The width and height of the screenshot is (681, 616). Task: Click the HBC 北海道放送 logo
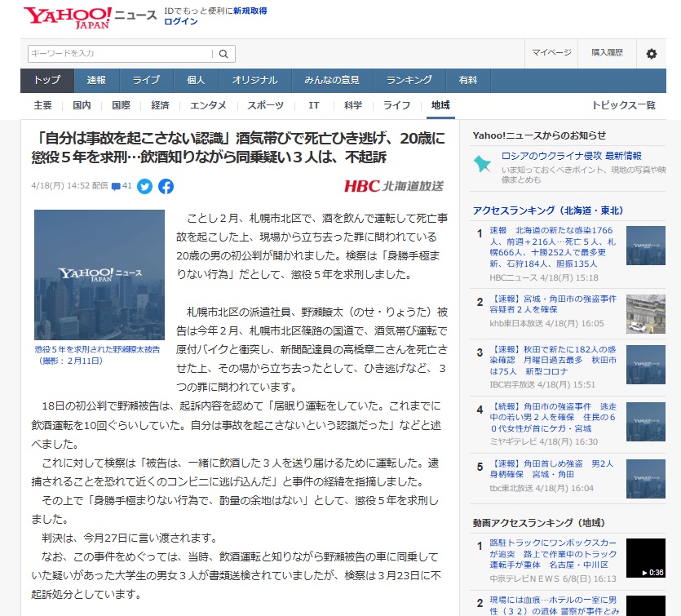393,186
